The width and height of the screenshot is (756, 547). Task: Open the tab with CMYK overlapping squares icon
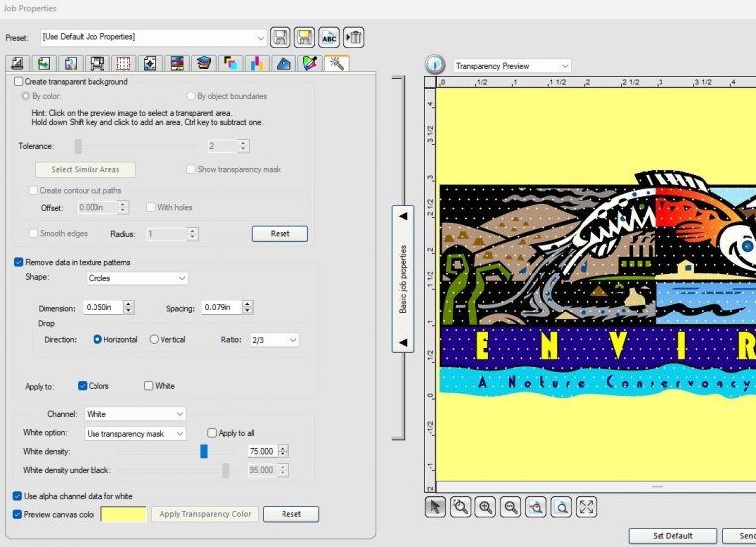[x=230, y=63]
